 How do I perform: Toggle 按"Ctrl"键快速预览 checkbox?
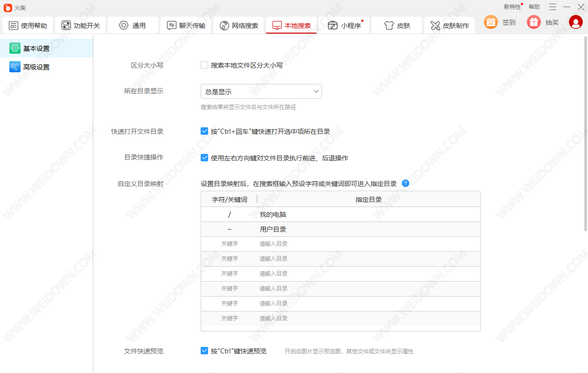[x=204, y=351]
